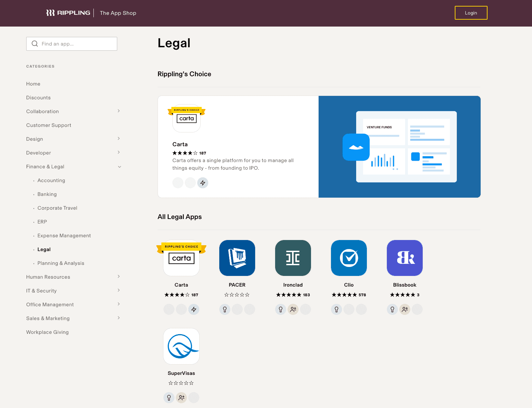This screenshot has width=532, height=408.
Task: Expand the Human Resources category chevron
Action: click(119, 277)
